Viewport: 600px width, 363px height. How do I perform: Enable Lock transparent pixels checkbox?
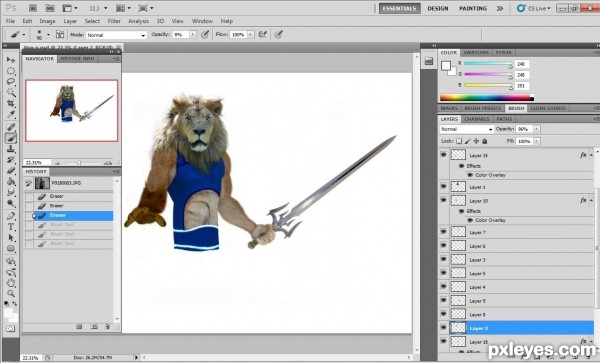pyautogui.click(x=459, y=141)
